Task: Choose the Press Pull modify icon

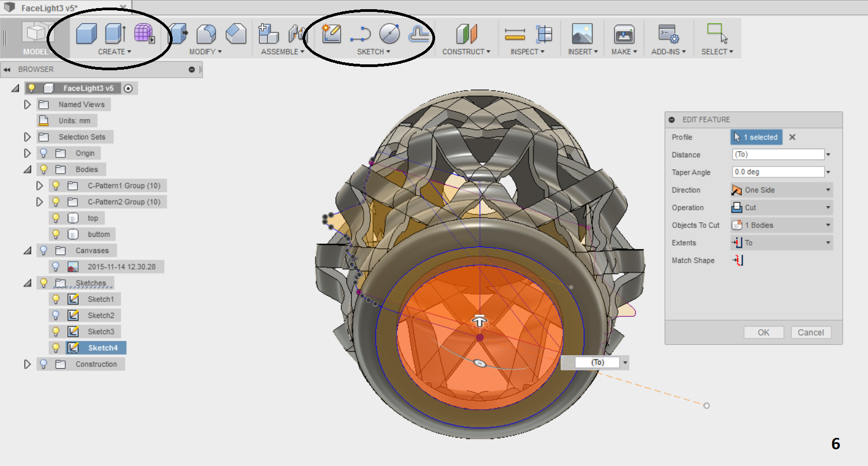Action: pos(178,34)
